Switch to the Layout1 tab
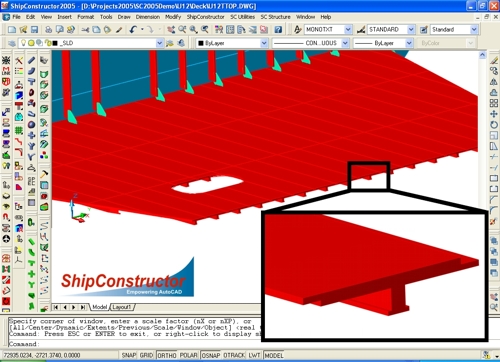500x362 pixels. coord(122,307)
